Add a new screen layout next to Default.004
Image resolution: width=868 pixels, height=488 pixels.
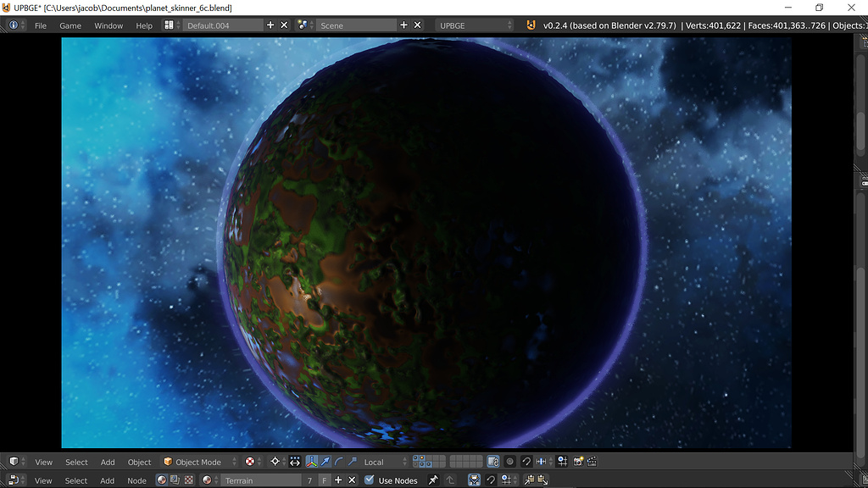(270, 25)
